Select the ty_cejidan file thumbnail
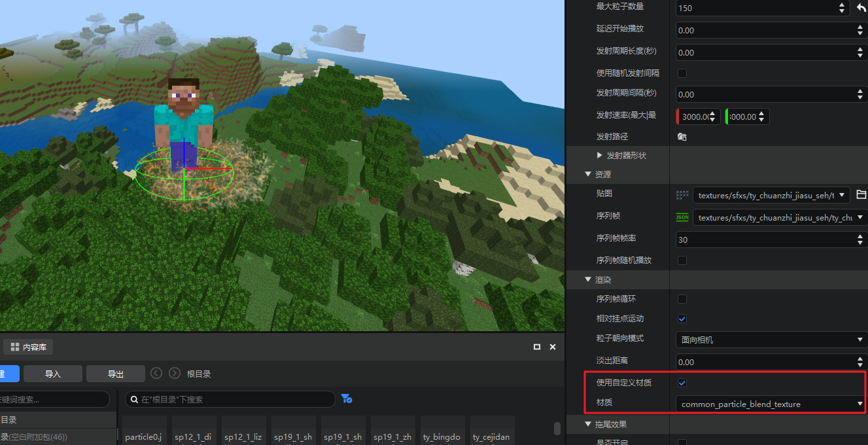The height and width of the screenshot is (445, 868). 493,431
